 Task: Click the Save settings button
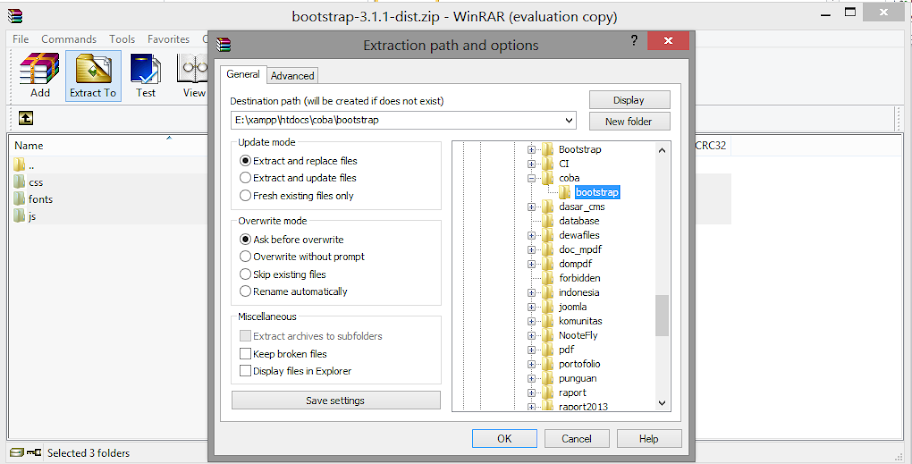click(x=336, y=400)
